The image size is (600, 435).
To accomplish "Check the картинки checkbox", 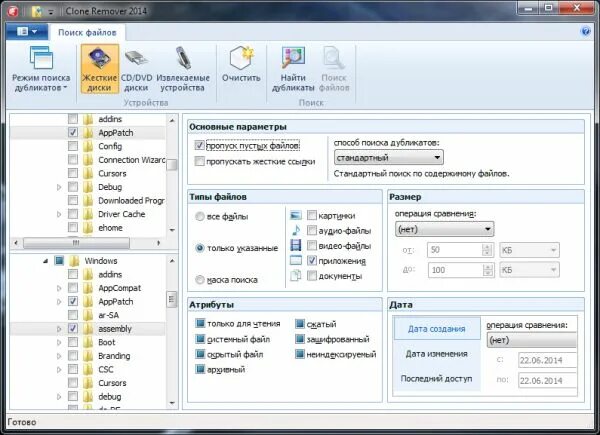I will click(312, 215).
